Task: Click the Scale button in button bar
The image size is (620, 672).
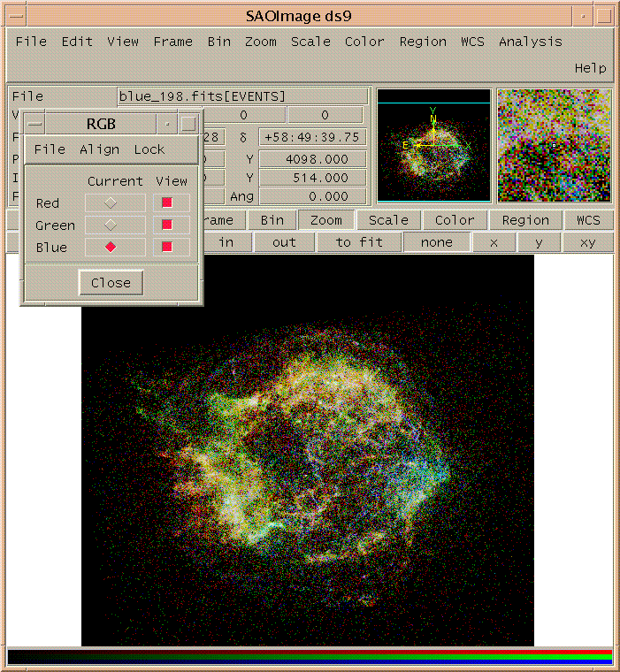Action: [388, 220]
